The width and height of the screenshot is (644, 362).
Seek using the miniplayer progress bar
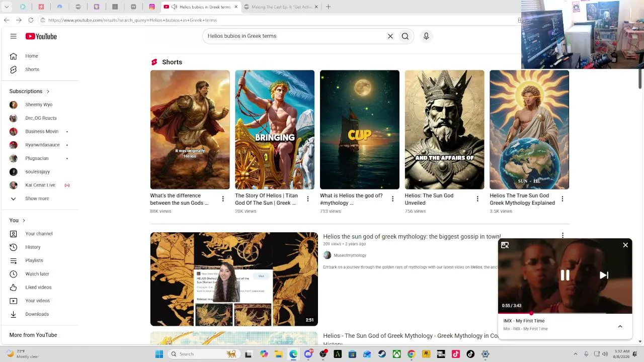coord(565,313)
